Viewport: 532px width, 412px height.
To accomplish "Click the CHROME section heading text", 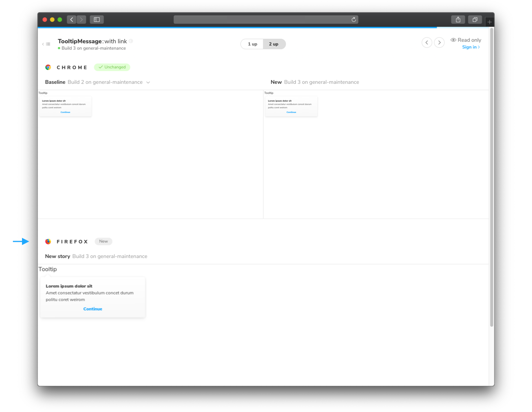I will point(72,67).
